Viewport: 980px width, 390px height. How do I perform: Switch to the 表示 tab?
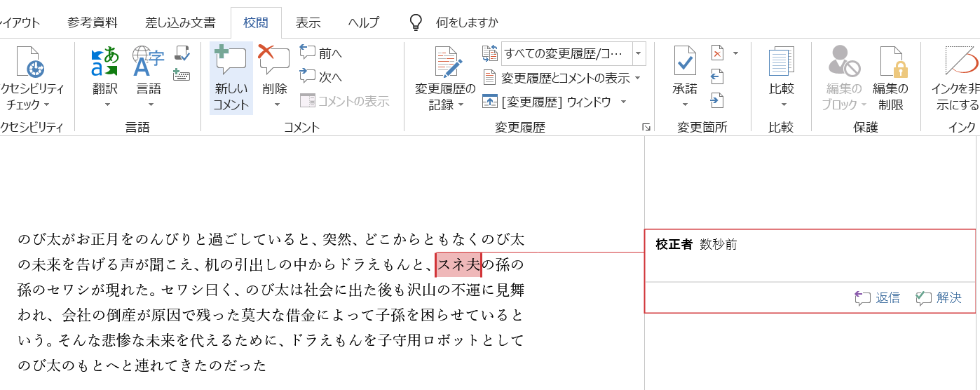pyautogui.click(x=308, y=22)
